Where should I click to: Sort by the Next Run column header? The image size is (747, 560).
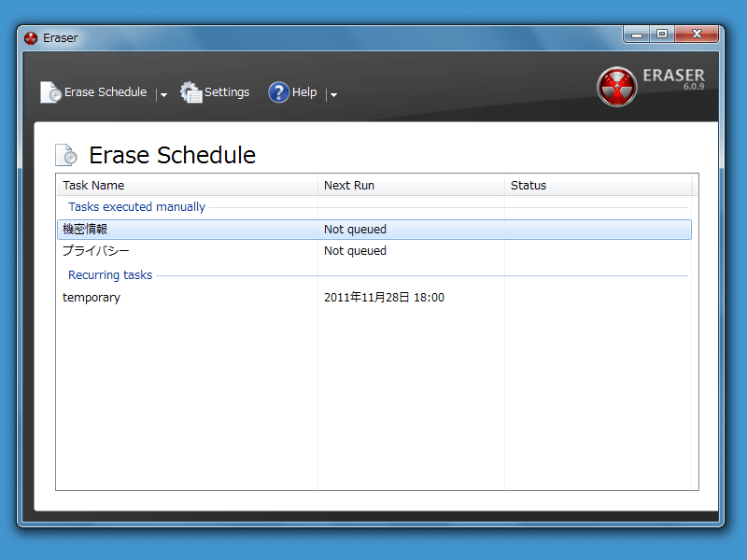[x=411, y=185]
